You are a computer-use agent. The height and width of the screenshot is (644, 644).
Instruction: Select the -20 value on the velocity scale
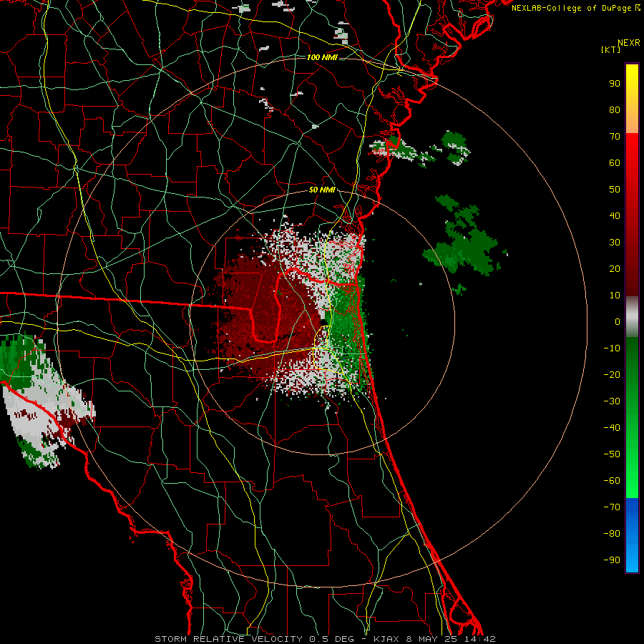pyautogui.click(x=612, y=374)
